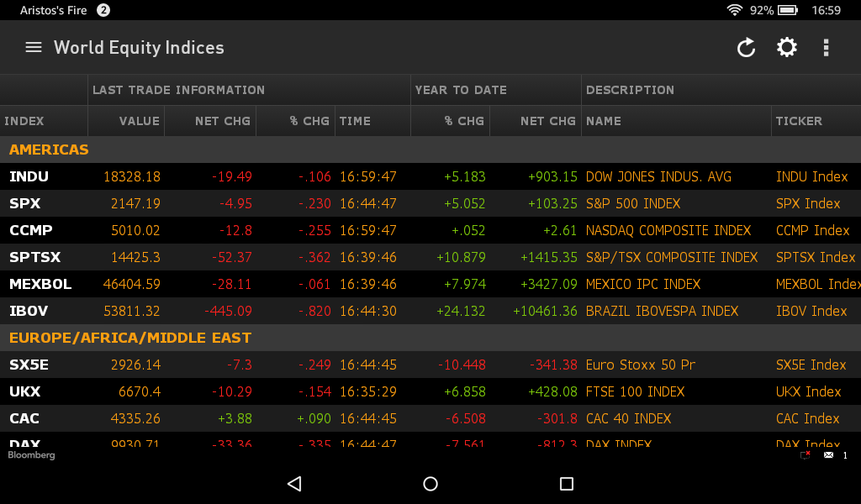Open the navigation drawer menu
The width and height of the screenshot is (861, 504).
coord(33,47)
